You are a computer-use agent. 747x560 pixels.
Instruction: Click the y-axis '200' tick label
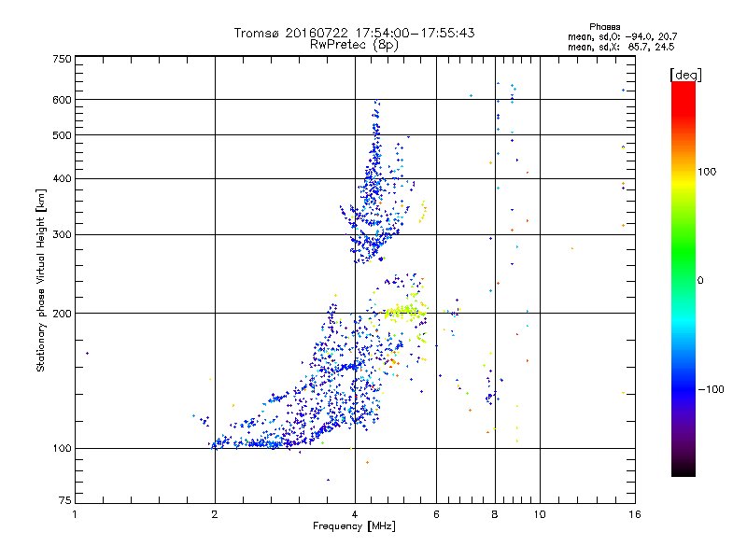pyautogui.click(x=62, y=314)
